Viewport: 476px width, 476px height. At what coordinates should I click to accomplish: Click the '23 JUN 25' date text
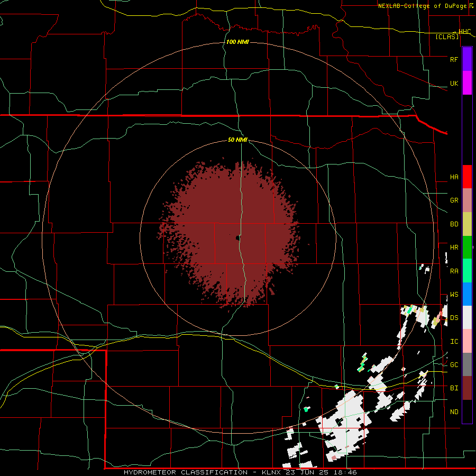[x=307, y=472]
